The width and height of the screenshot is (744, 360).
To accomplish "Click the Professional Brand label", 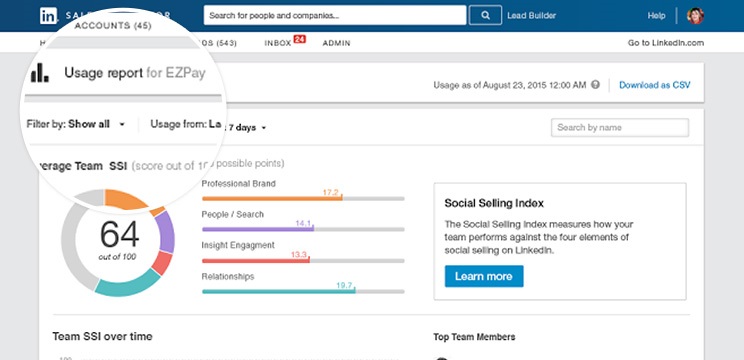I will click(x=238, y=184).
